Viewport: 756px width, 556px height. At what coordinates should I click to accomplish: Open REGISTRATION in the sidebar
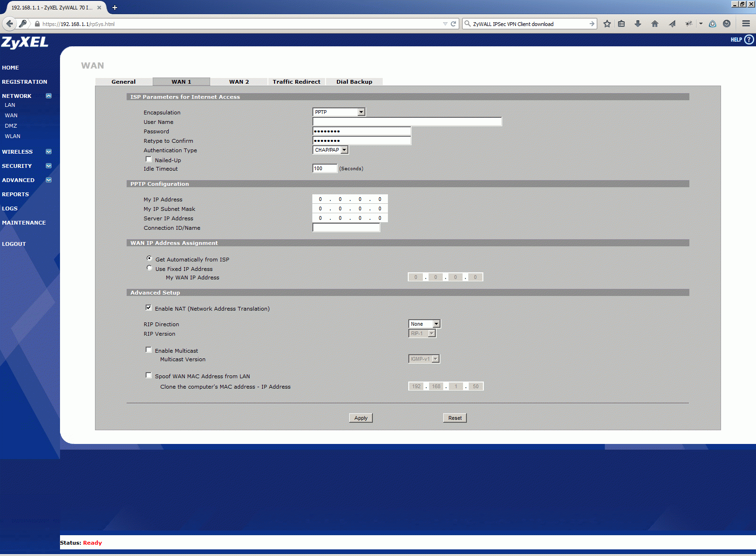click(x=25, y=82)
